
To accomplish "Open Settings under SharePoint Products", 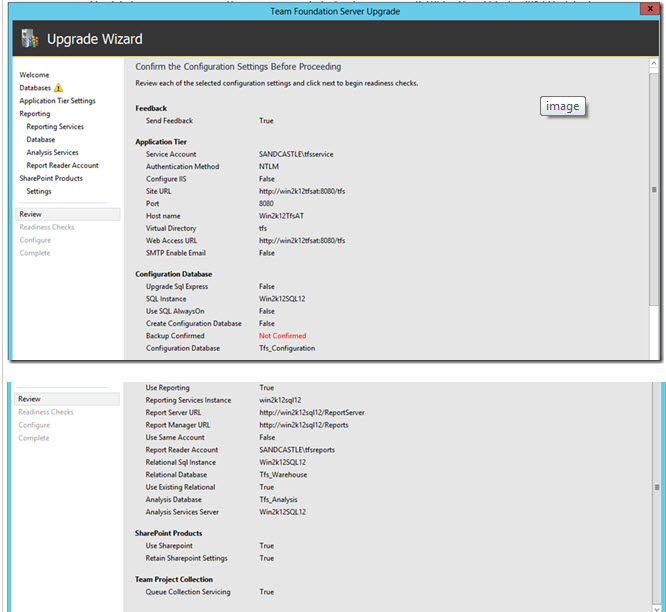I will click(x=39, y=191).
